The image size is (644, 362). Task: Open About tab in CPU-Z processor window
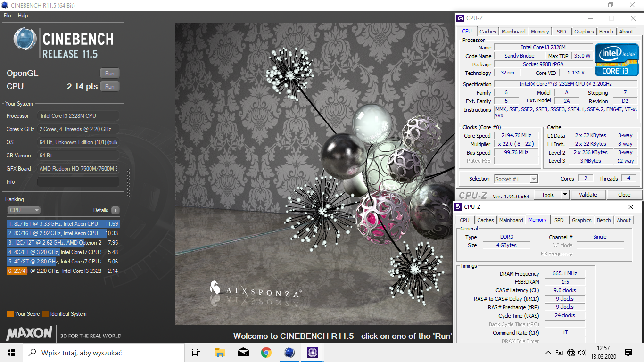click(x=626, y=32)
